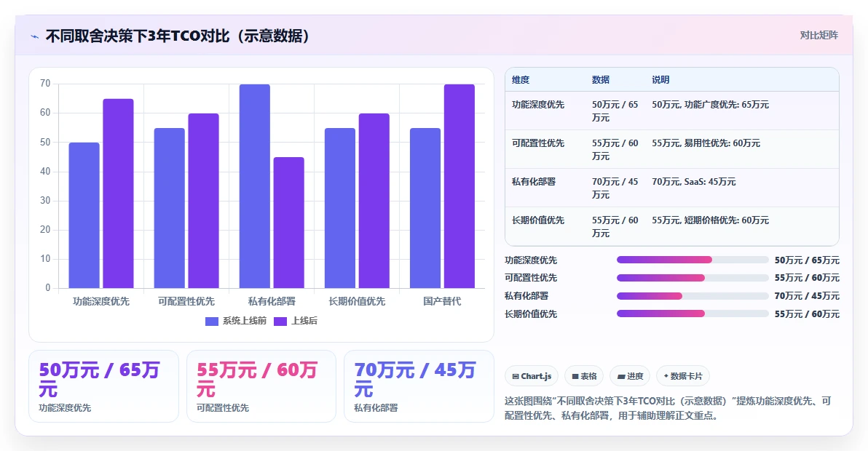Toggle the 系统上线前 legend swatch
The image size is (868, 451).
click(211, 321)
